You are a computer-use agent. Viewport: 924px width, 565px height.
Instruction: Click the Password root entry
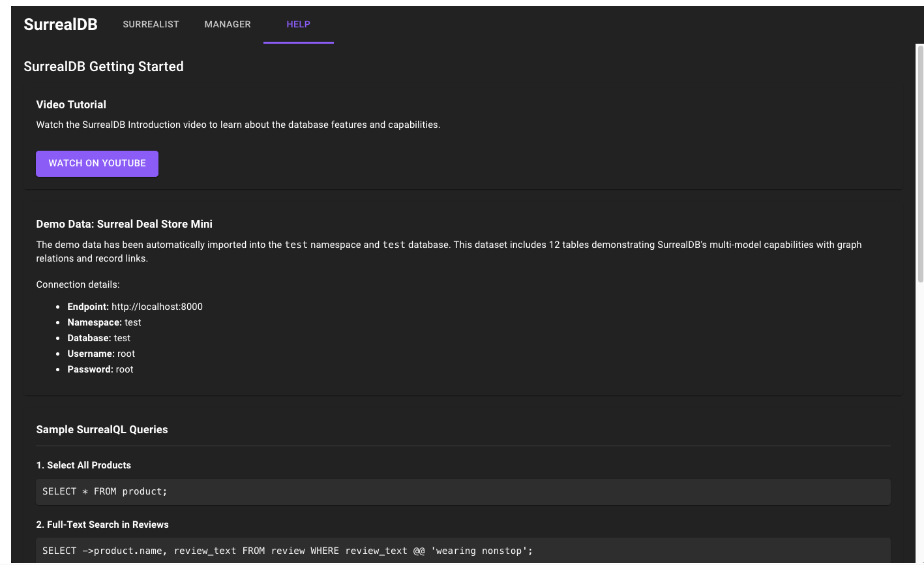point(100,369)
